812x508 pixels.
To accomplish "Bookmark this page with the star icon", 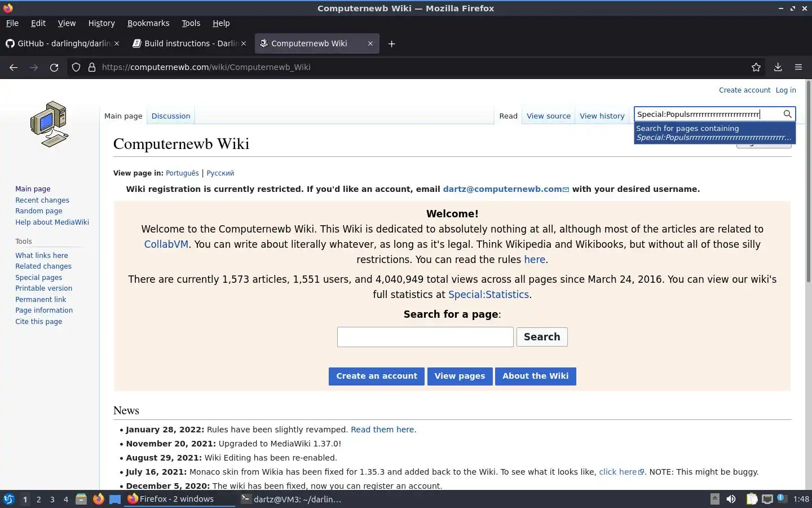I will click(756, 67).
